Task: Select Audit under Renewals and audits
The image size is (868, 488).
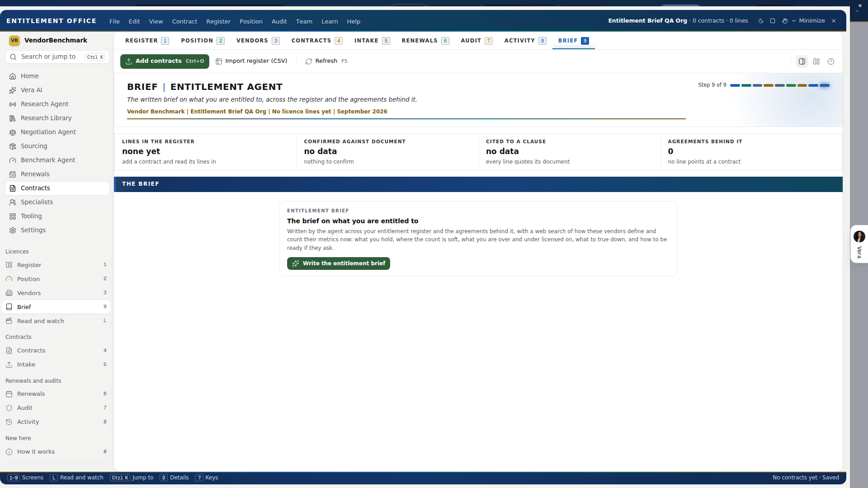Action: coord(56,408)
